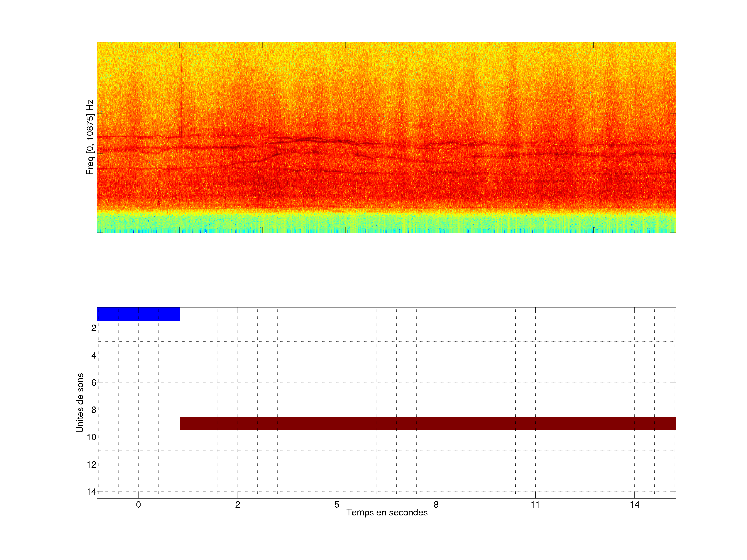Click the blue bar in sound unit row 1
The width and height of the screenshot is (747, 560).
point(138,314)
